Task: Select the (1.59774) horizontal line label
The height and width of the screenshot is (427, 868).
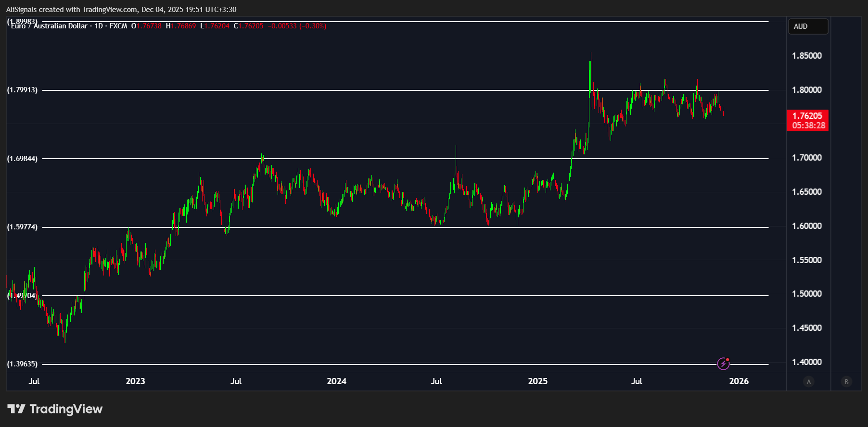Action: 22,227
